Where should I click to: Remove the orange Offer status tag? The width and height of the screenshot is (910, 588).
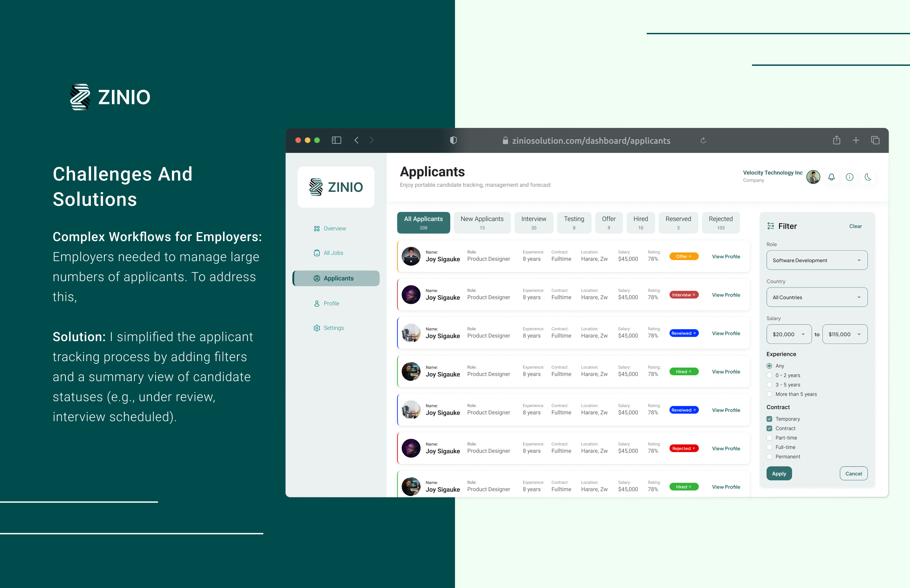(690, 257)
